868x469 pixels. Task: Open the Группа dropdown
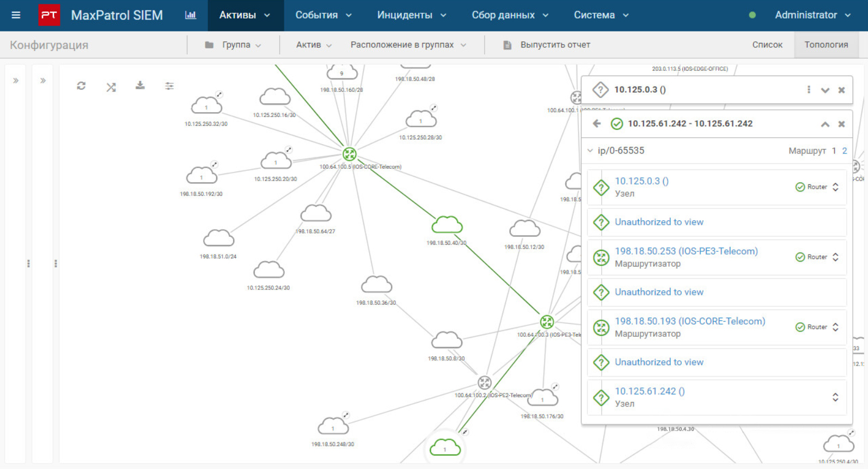[x=233, y=45]
